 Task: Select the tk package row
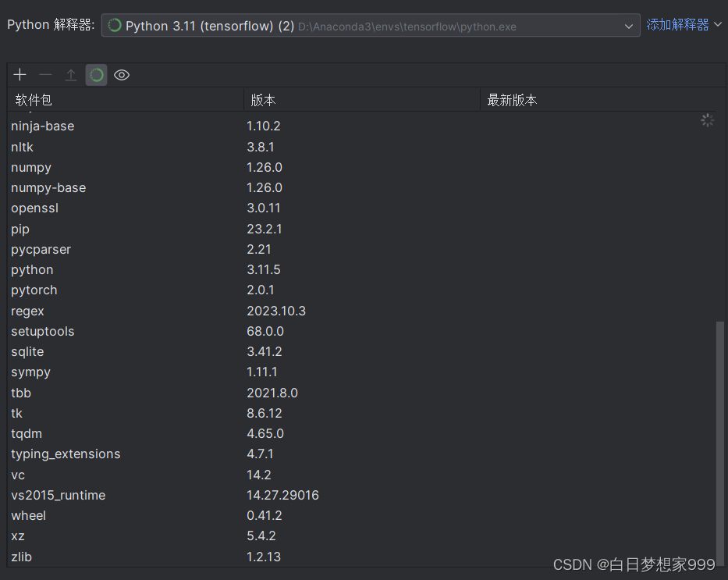tap(362, 413)
